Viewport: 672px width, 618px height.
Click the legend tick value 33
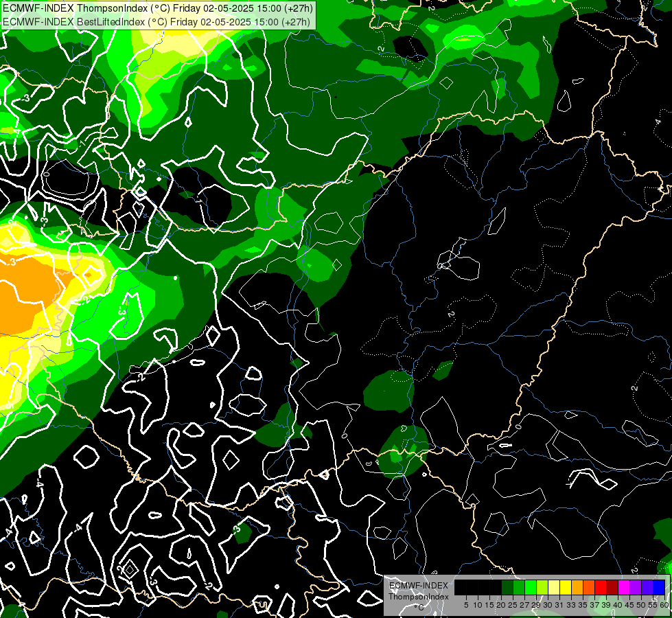(x=571, y=605)
